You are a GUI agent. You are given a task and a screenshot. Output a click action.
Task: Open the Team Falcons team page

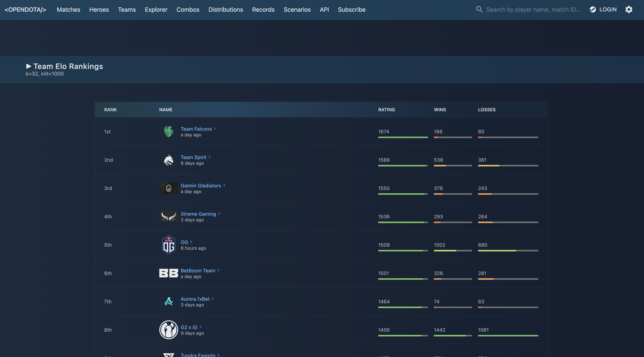[196, 129]
